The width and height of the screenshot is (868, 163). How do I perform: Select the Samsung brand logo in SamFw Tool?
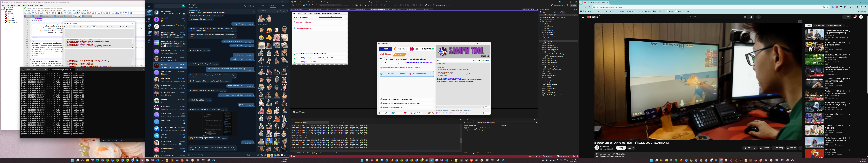coord(386,49)
